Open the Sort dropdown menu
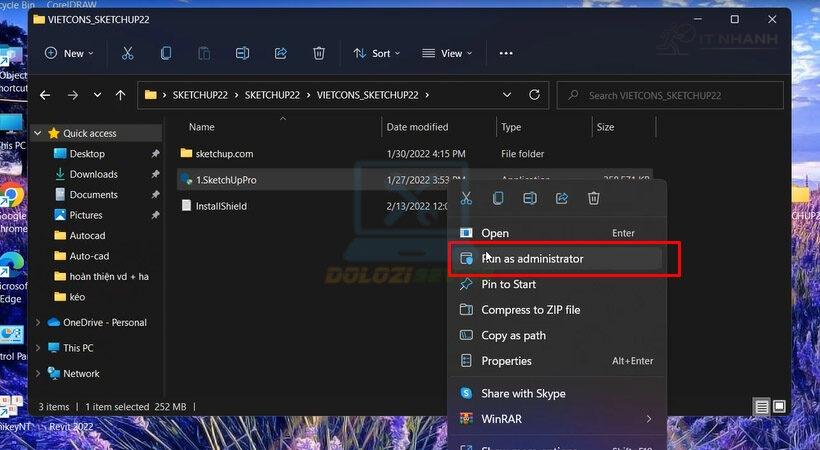Image resolution: width=820 pixels, height=450 pixels. pos(376,53)
